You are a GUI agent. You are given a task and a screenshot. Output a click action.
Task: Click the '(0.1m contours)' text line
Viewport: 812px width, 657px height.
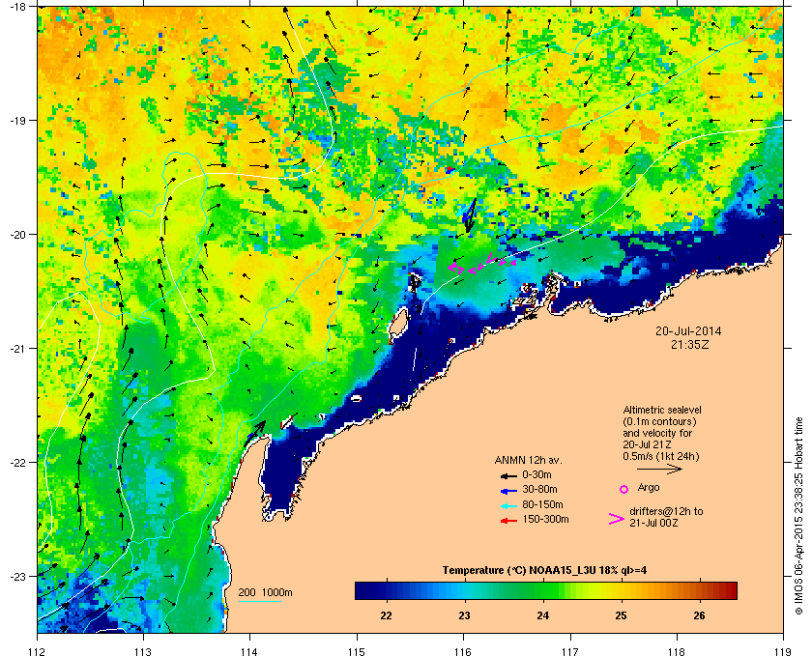tap(659, 421)
